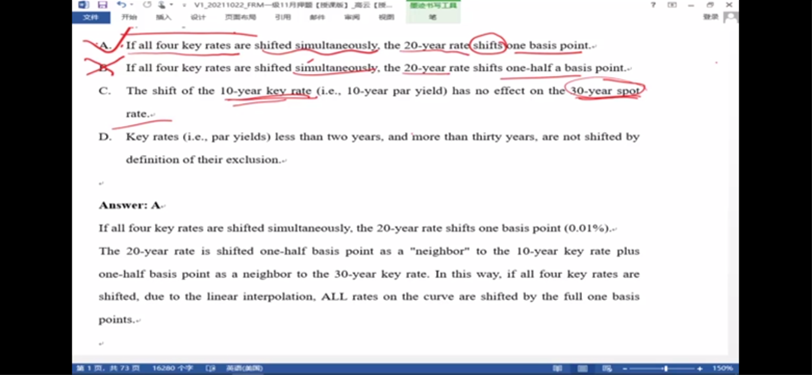Click the Save disk icon
This screenshot has height=375, width=812.
point(102,5)
